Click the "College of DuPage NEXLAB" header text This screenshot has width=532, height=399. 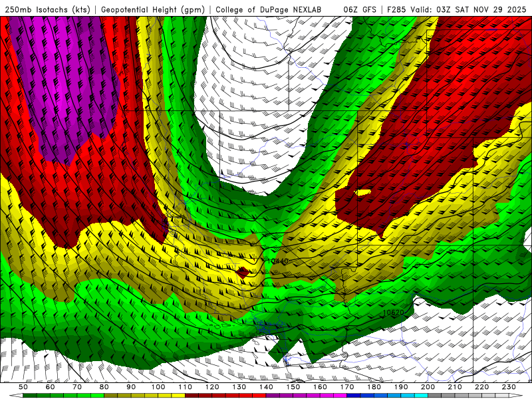pyautogui.click(x=268, y=9)
